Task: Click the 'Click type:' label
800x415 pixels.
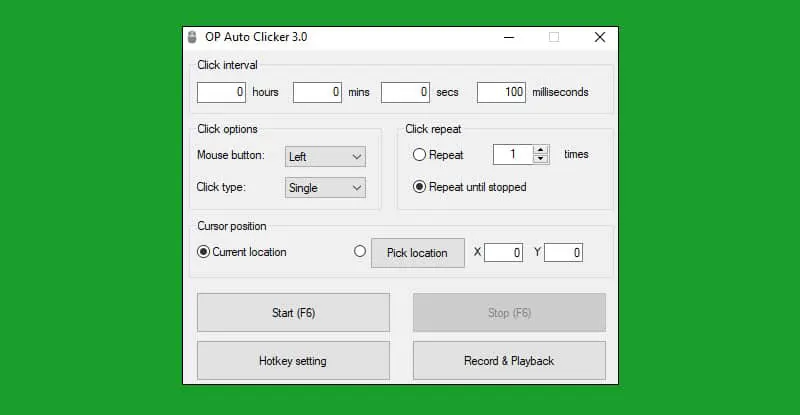Action: [x=221, y=187]
